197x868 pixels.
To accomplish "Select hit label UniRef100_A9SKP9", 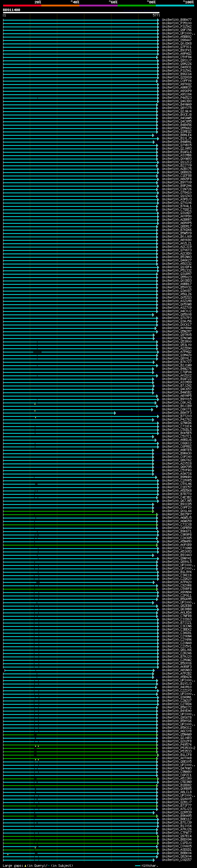I will pyautogui.click(x=177, y=91).
